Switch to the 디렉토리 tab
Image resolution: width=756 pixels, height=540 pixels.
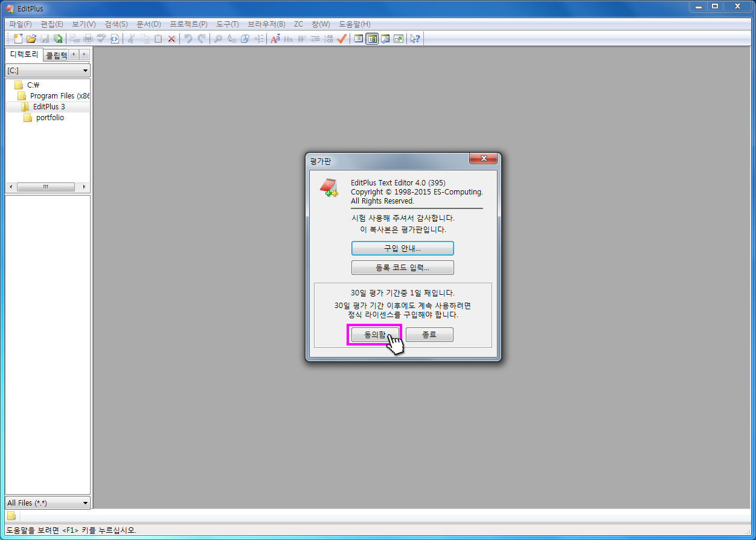point(24,54)
